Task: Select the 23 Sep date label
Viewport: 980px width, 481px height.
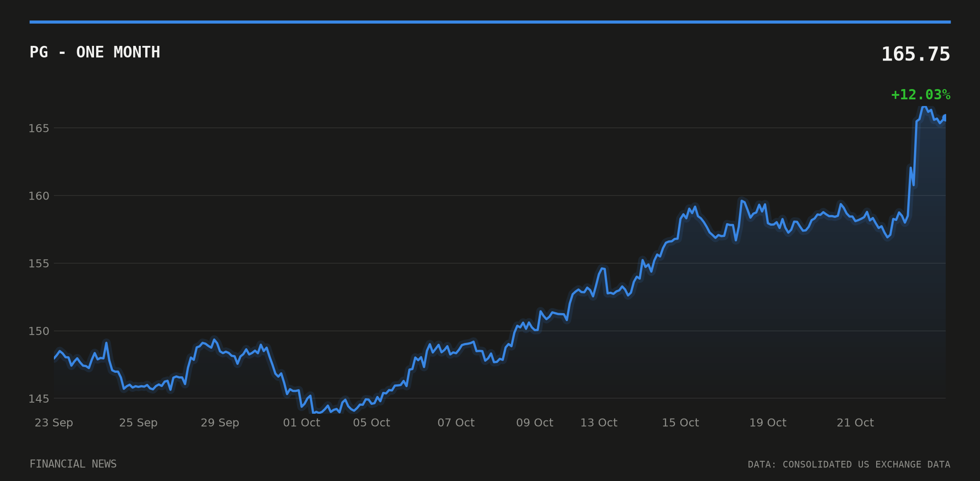Action: tap(54, 423)
